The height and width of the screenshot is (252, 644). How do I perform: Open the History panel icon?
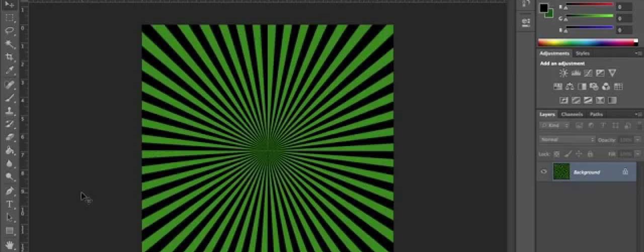[526, 4]
